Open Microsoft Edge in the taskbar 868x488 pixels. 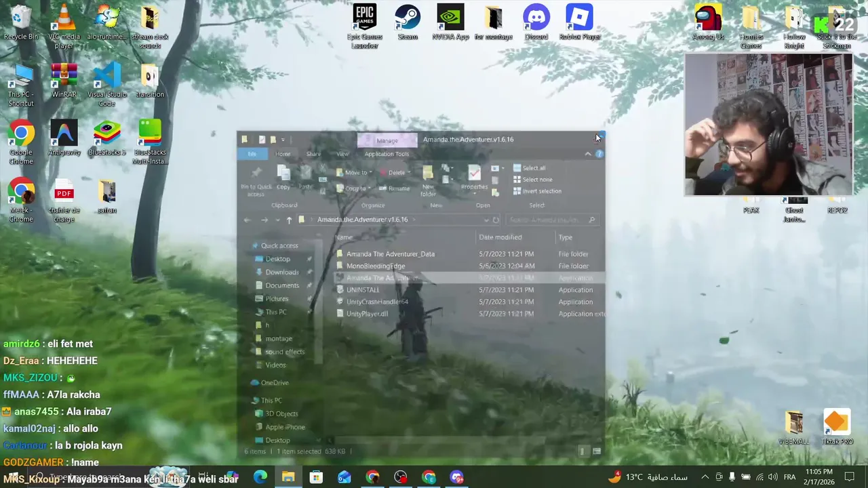(260, 477)
